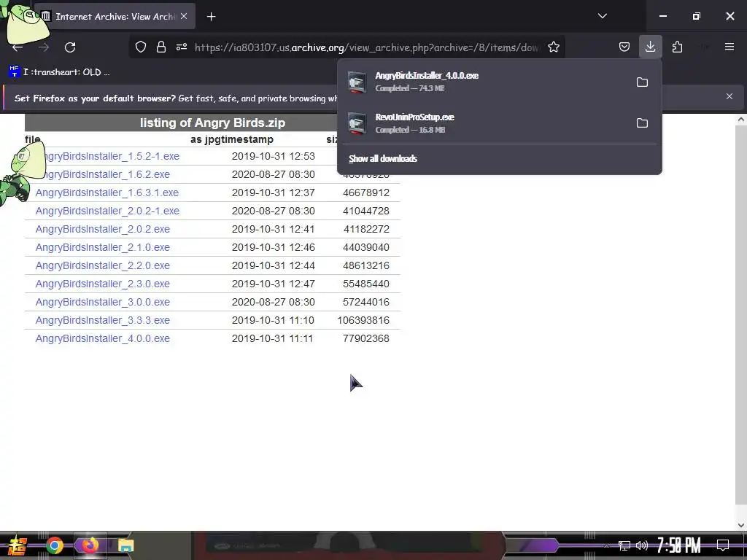This screenshot has width=747, height=560.
Task: Open downloaded RevoUninProSetup.exe entry
Action: coord(486,122)
